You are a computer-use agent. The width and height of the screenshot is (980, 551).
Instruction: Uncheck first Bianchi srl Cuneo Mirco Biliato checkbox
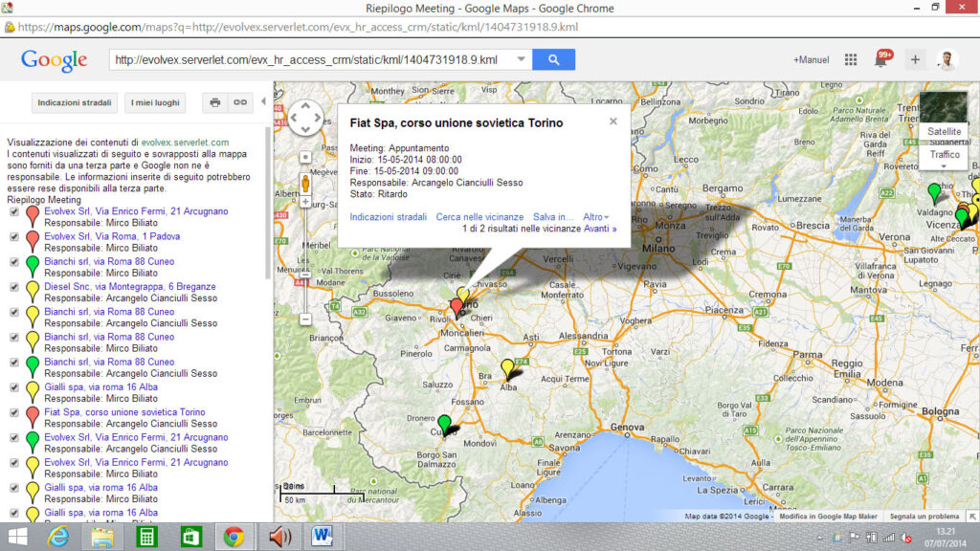point(14,262)
